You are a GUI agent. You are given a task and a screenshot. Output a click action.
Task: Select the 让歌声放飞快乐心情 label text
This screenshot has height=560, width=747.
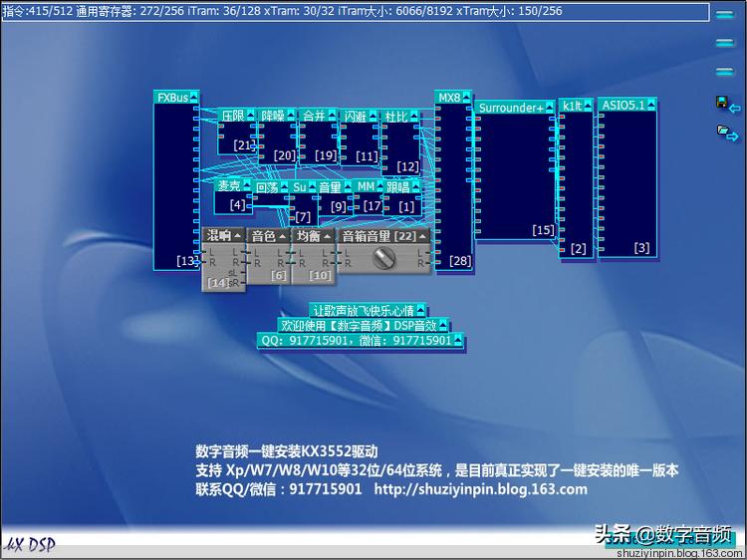pyautogui.click(x=363, y=311)
